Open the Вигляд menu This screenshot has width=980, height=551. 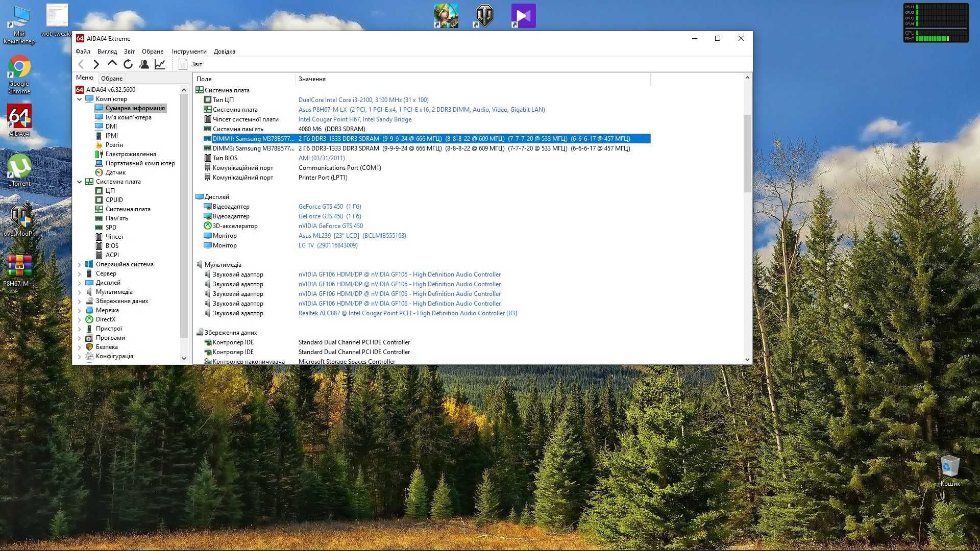point(107,52)
